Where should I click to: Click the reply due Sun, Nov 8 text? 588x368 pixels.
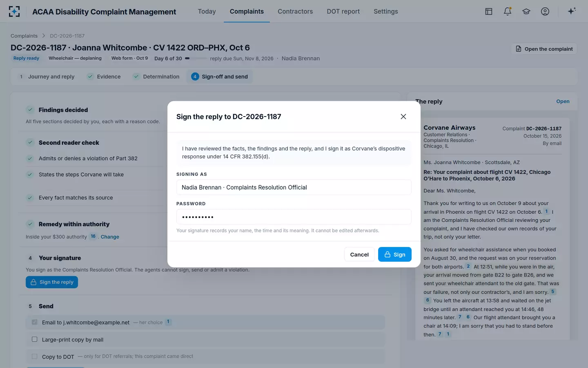(x=242, y=58)
